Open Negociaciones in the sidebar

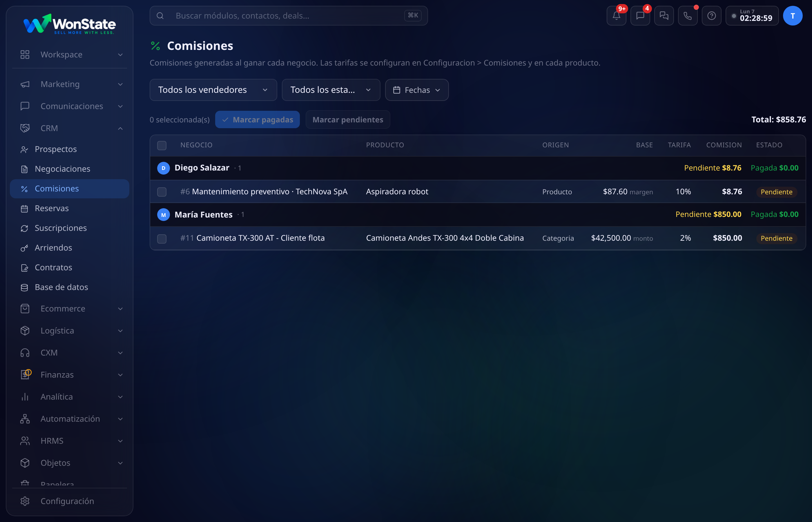point(70,169)
